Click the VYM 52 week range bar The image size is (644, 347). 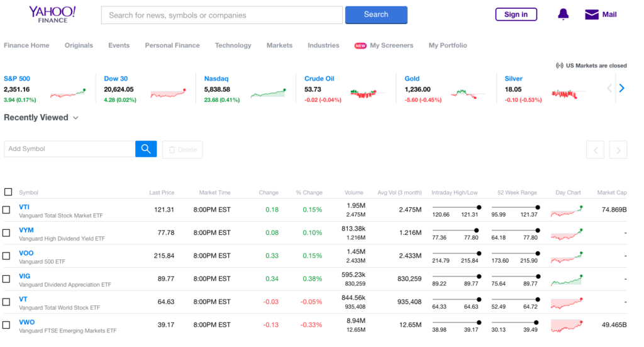(515, 230)
